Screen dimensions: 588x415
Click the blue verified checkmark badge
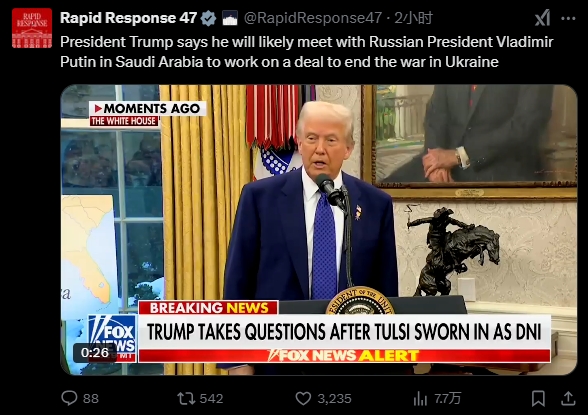click(x=208, y=18)
